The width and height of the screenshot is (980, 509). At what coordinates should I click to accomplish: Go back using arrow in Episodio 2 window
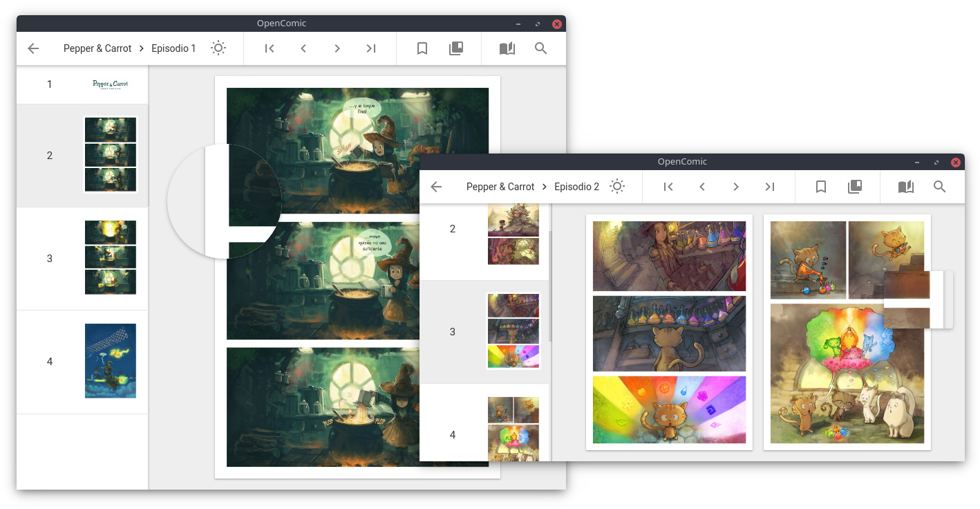(x=436, y=187)
